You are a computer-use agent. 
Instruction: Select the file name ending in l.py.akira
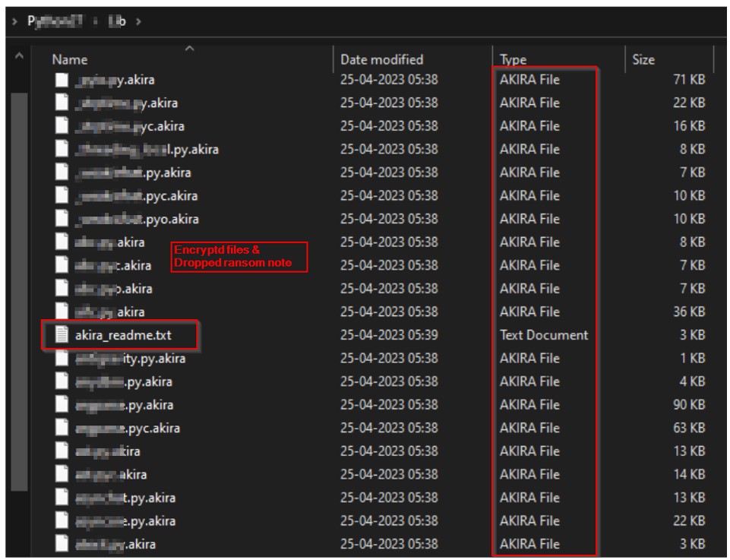(x=147, y=150)
